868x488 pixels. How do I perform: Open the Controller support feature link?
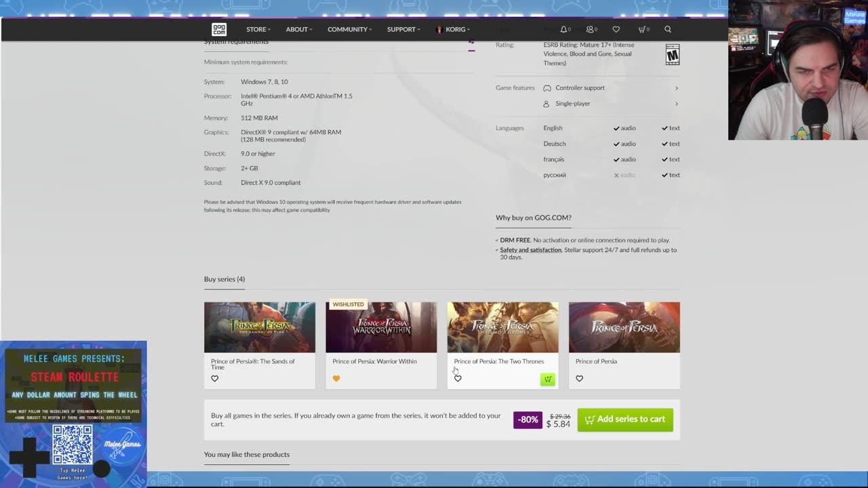(580, 88)
